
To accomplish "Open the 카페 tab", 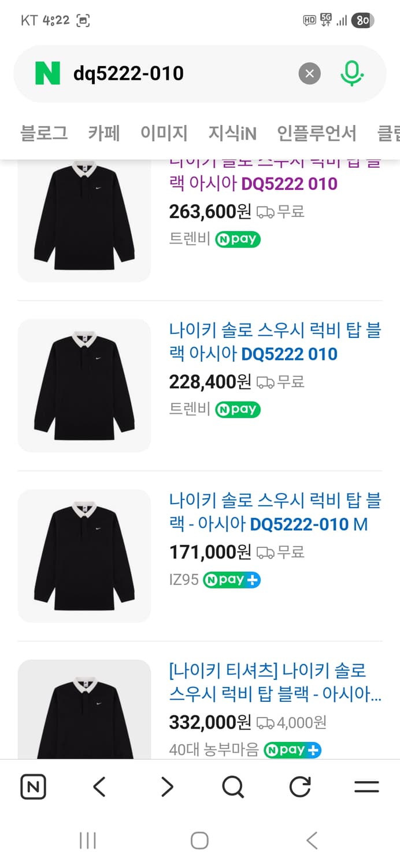I will coord(103,133).
